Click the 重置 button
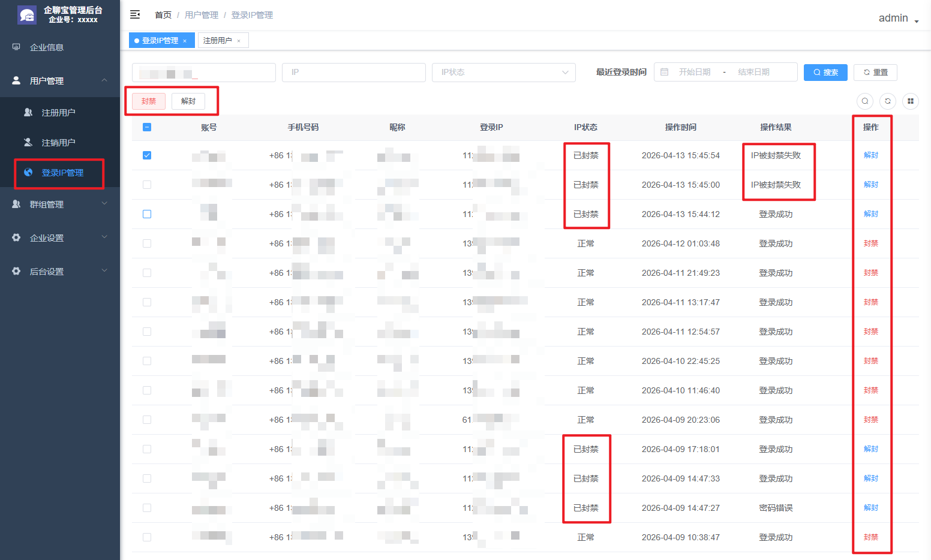 (x=875, y=72)
